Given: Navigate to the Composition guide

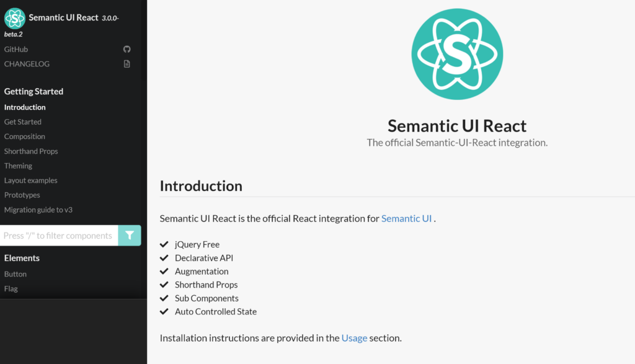Looking at the screenshot, I should (25, 136).
